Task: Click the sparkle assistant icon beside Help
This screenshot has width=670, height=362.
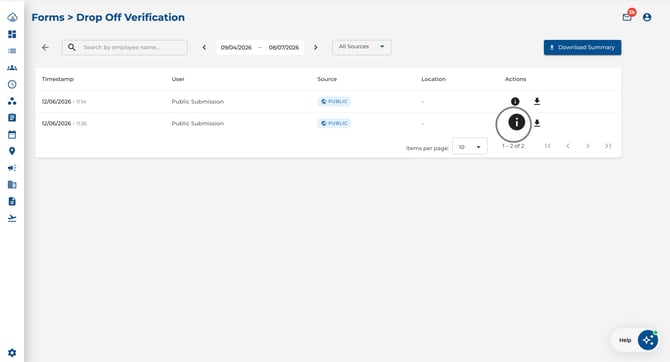Action: click(648, 340)
